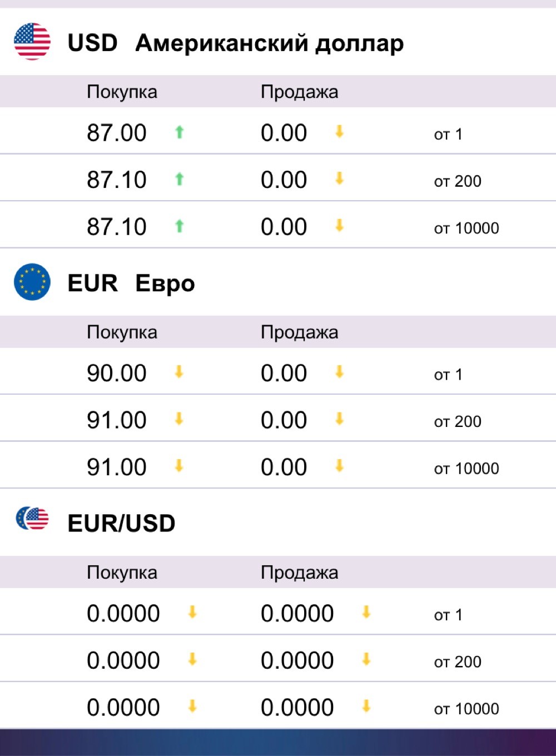Tap the combined EUR/USD flags icon
Screen dimensions: 556x756
click(32, 519)
